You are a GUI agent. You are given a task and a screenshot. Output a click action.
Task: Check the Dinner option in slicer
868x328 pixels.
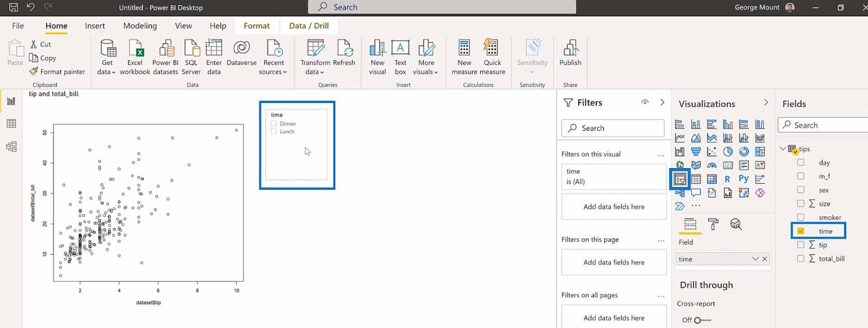pos(274,124)
